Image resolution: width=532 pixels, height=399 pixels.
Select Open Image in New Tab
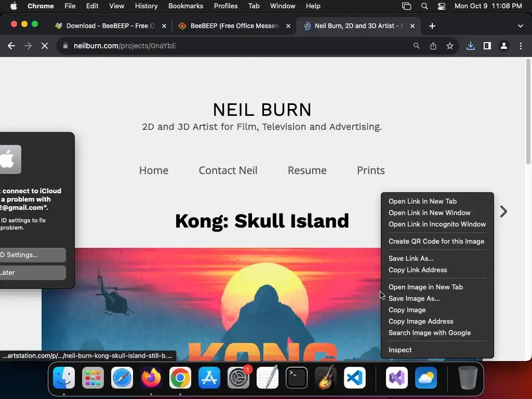pyautogui.click(x=437, y=287)
